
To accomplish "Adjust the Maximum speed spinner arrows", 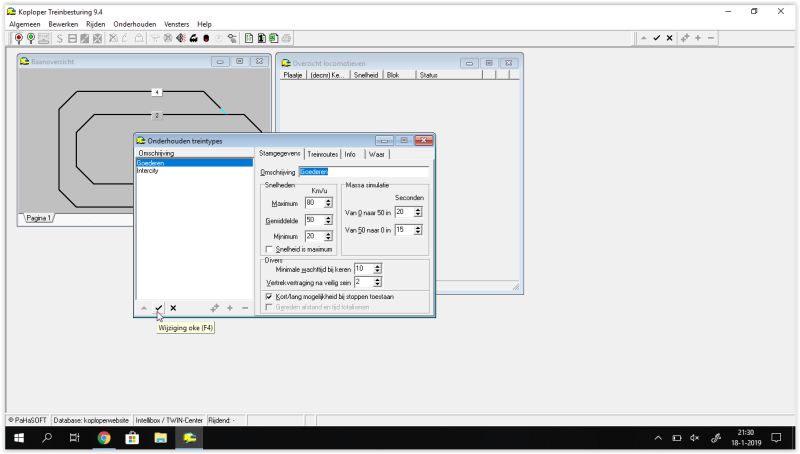I will [x=328, y=203].
